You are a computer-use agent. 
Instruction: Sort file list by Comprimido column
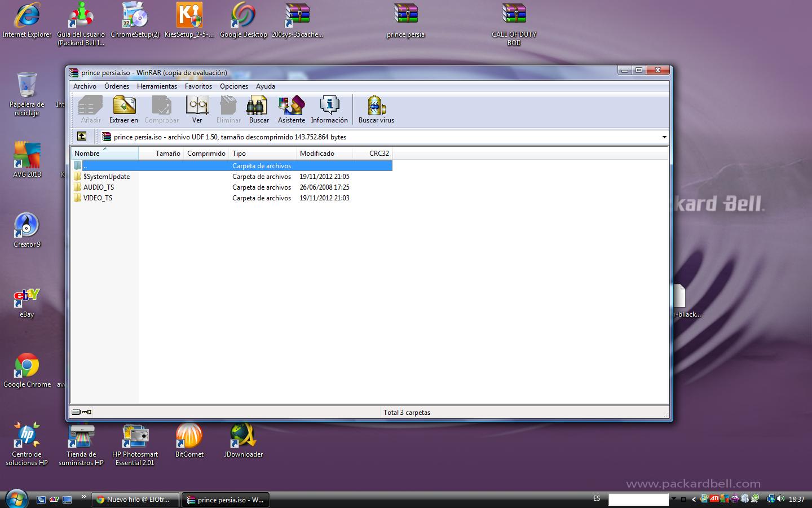click(x=206, y=154)
